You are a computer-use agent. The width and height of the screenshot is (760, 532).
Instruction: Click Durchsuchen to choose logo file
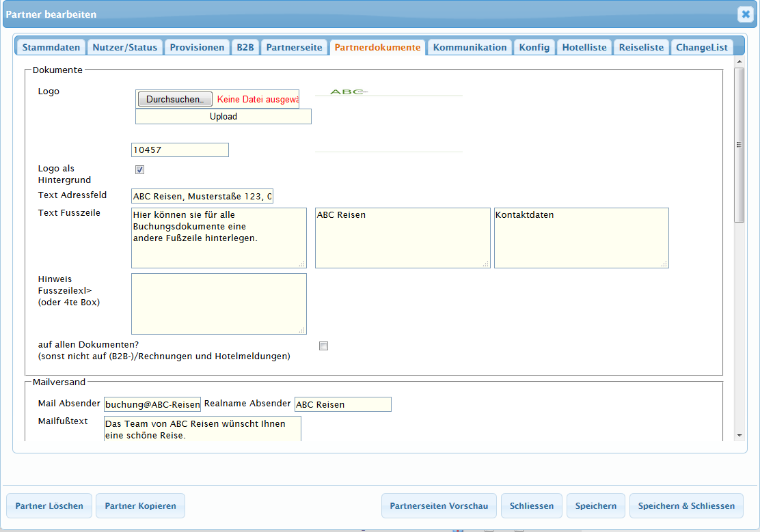coord(175,99)
